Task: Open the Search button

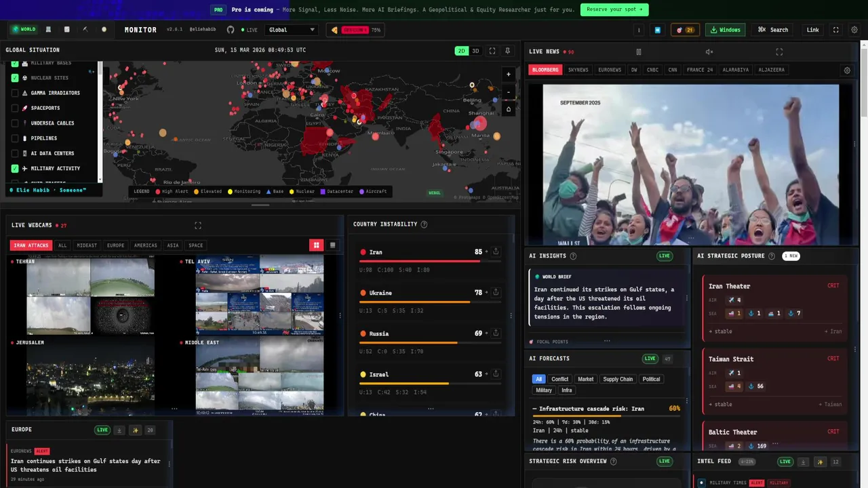Action: [773, 30]
